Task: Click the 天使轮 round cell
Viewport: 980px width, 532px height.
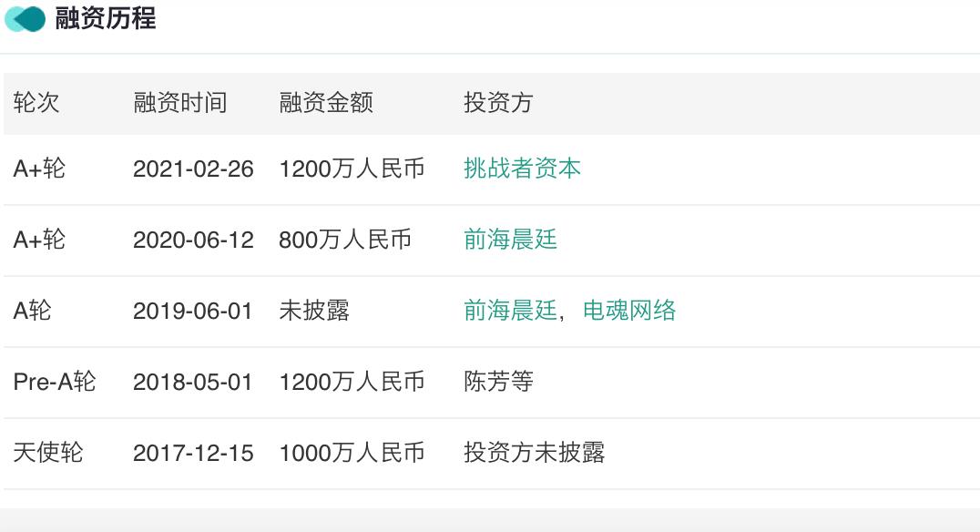Action: tap(48, 453)
